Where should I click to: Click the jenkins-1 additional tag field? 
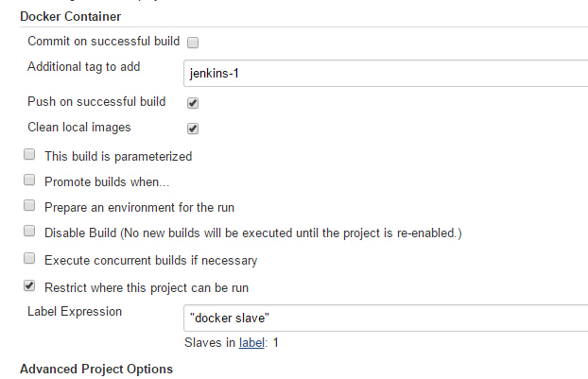coord(386,73)
